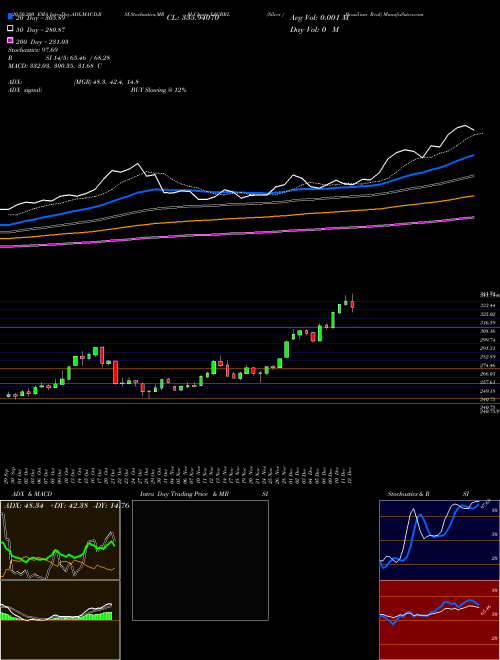
Task: Click the 'BUY Slowing @ 12%' signal text
Action: [158, 90]
